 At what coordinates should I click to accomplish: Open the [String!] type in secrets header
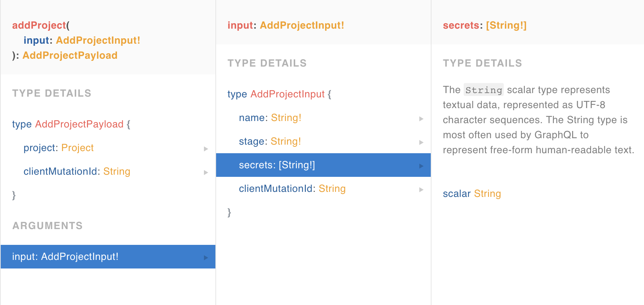click(506, 25)
